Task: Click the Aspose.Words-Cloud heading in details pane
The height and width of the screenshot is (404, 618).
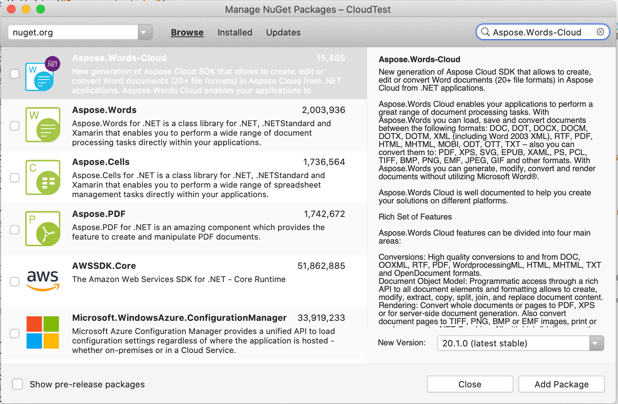Action: [419, 59]
